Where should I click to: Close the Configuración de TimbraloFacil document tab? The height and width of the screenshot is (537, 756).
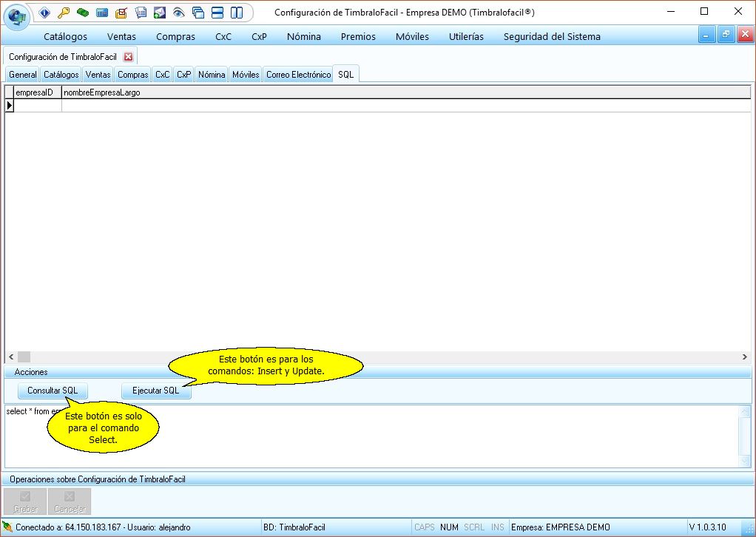coord(128,57)
